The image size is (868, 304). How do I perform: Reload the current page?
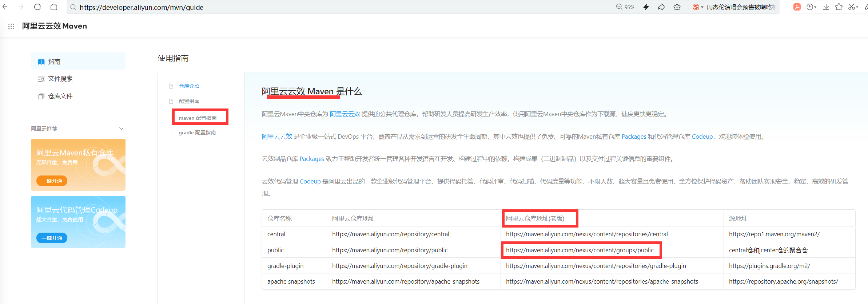[37, 7]
